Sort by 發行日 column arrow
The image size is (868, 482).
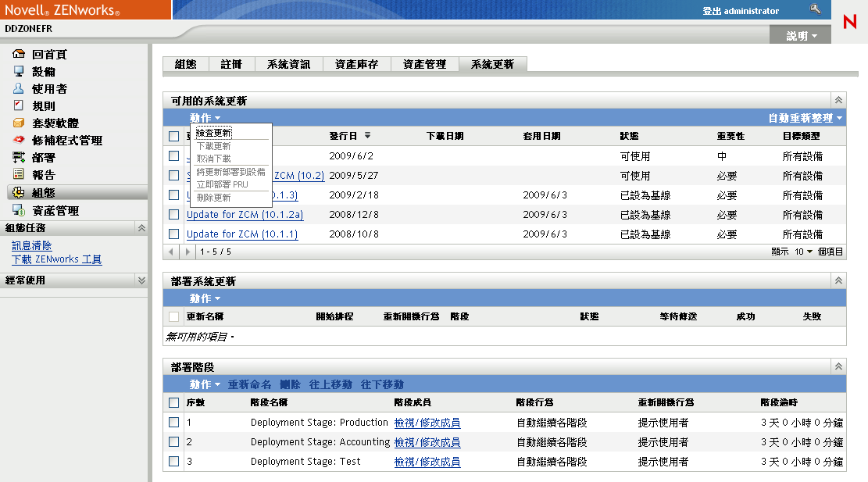pos(367,136)
